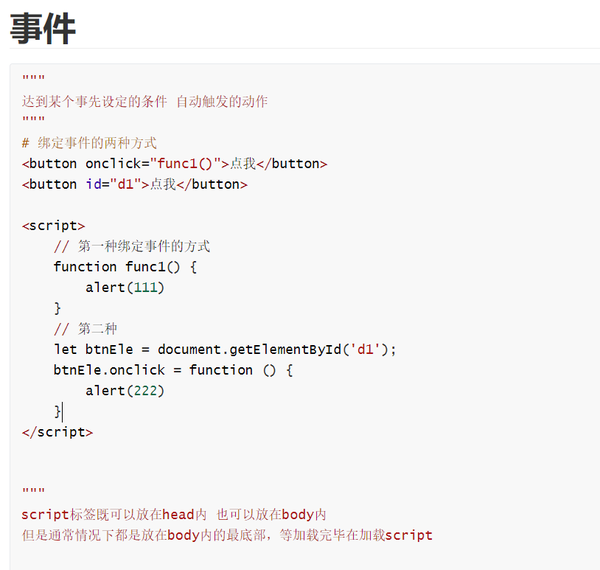Click the comment 绑定事件的两种方式
The width and height of the screenshot is (600, 570).
(89, 143)
